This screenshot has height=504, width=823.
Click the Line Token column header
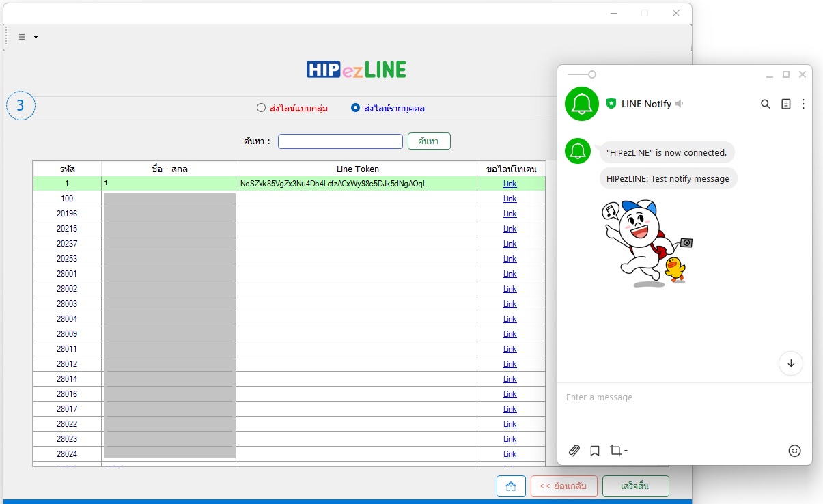click(x=357, y=169)
